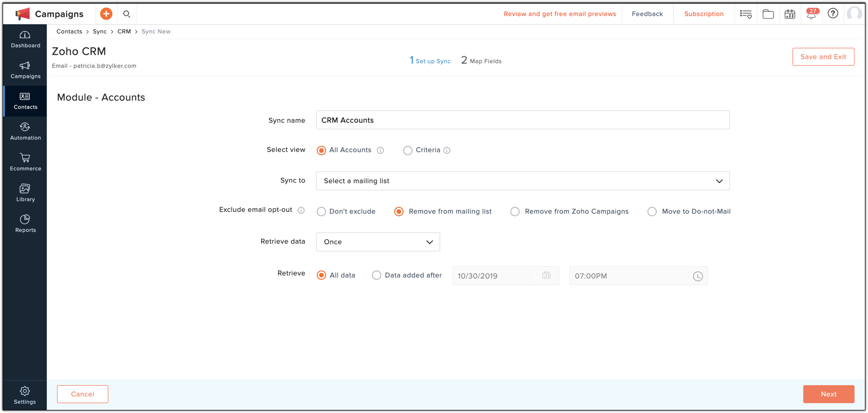Open Campaigns in the sidebar
This screenshot has height=413, width=868.
click(x=25, y=70)
